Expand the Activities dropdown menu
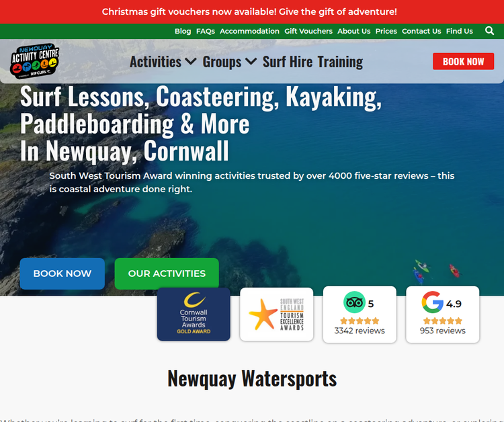Image resolution: width=504 pixels, height=422 pixels. tap(163, 62)
